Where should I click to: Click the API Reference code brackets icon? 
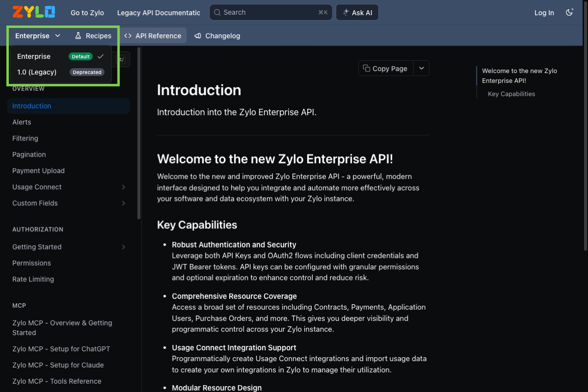128,36
